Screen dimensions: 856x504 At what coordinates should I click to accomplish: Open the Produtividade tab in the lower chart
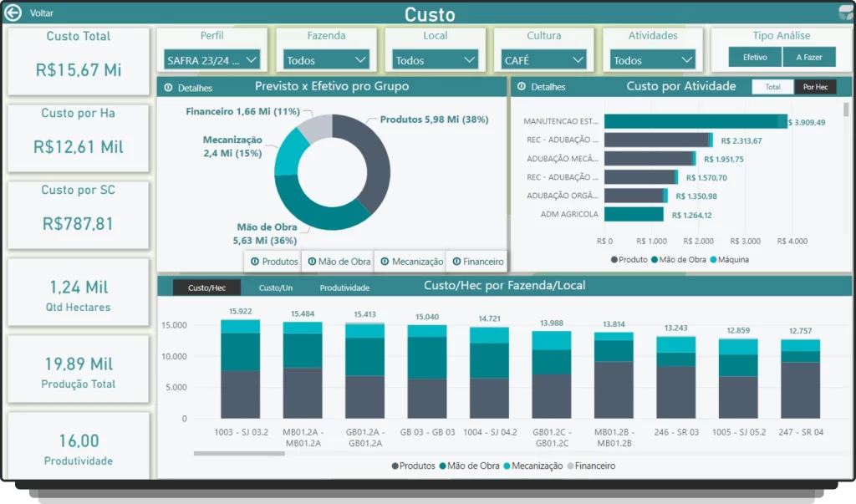pos(344,288)
